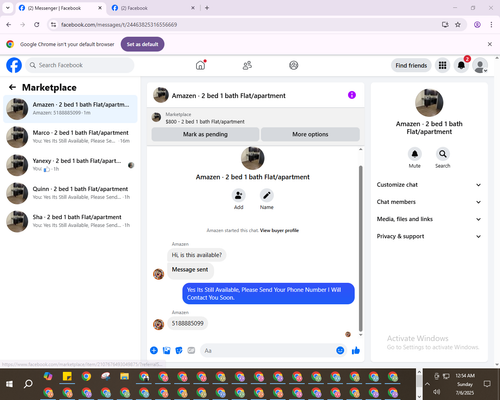Dismiss the default browser notification bar

[x=490, y=44]
